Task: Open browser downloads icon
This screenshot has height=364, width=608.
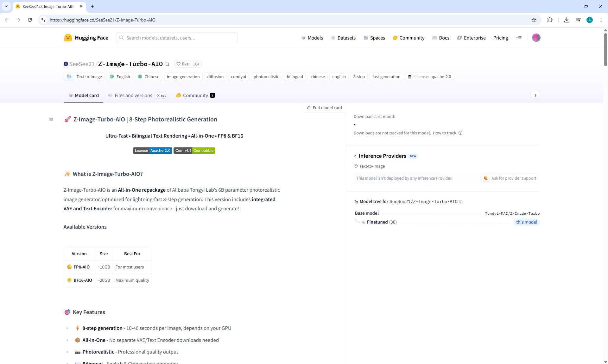Action: click(567, 20)
